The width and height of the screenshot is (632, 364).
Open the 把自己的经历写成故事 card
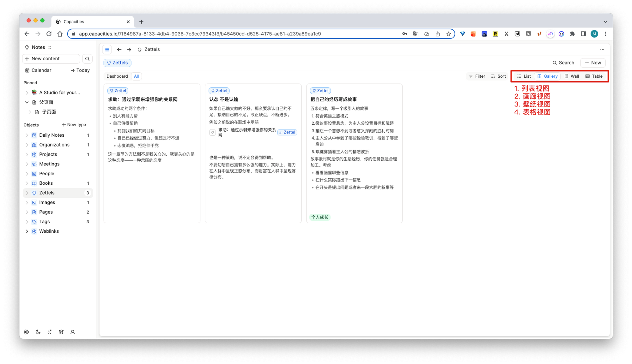pos(333,99)
